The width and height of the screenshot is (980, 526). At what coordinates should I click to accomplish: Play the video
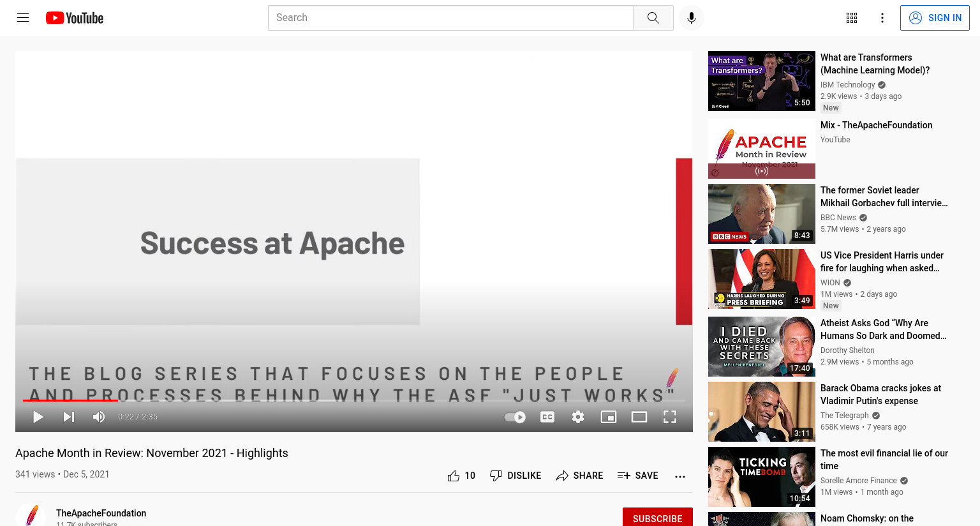tap(38, 417)
